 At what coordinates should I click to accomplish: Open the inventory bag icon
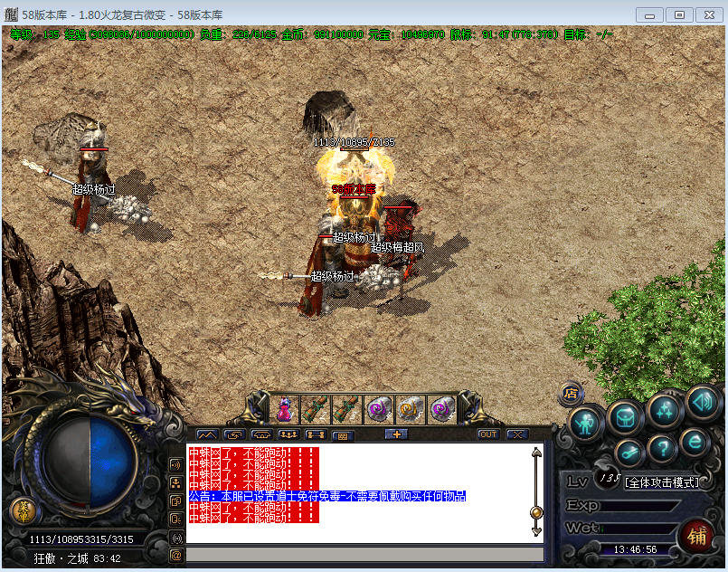click(625, 417)
